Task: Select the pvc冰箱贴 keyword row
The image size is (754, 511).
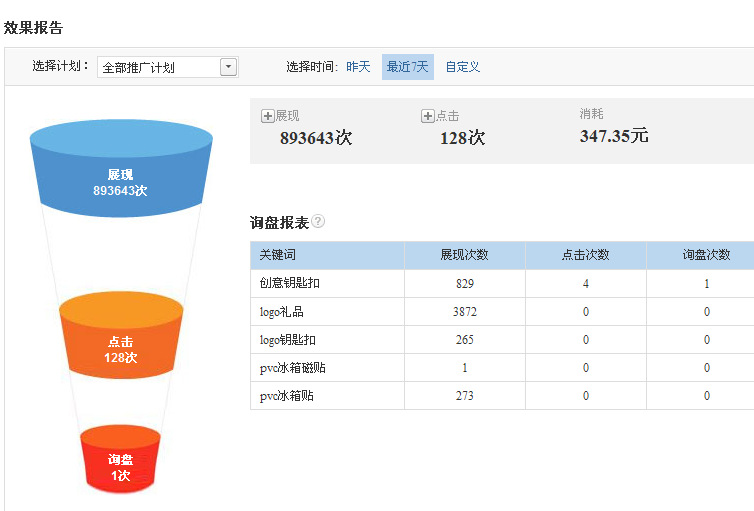Action: [502, 396]
